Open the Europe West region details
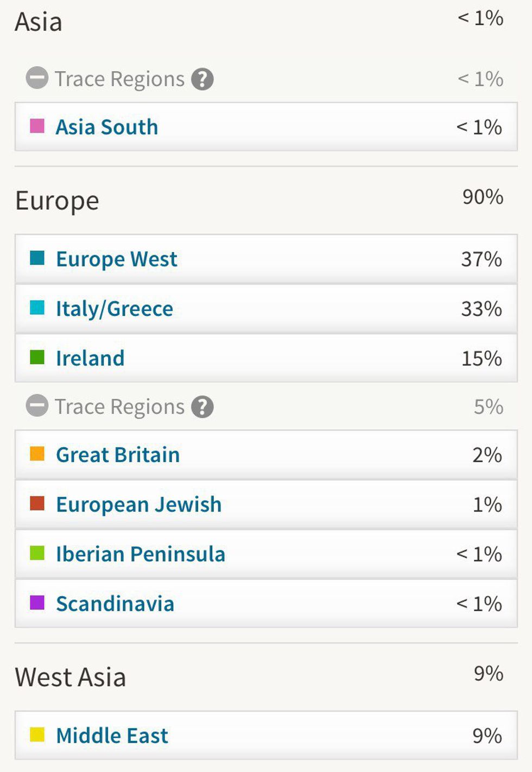The height and width of the screenshot is (772, 532). [x=266, y=259]
